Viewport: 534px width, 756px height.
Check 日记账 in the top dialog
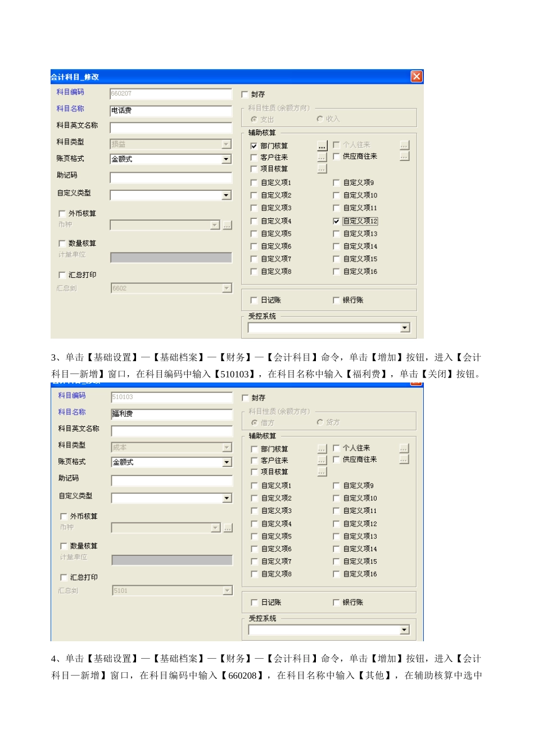point(254,300)
